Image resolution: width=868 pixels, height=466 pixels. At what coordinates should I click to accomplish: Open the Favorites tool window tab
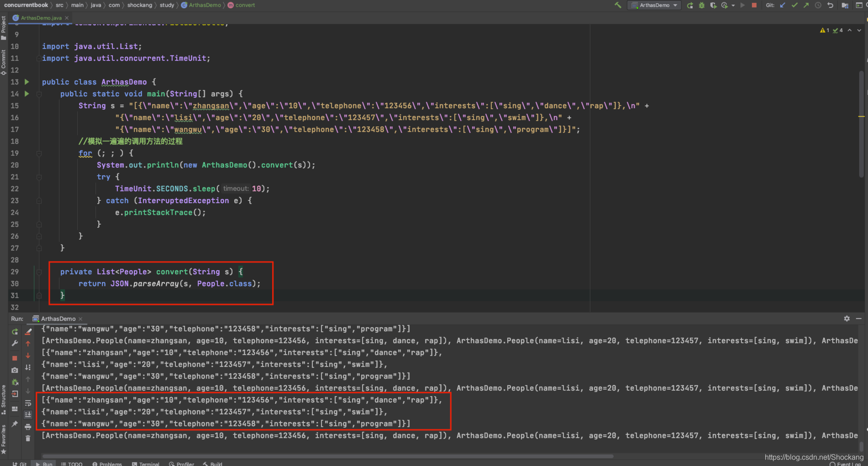coord(4,439)
